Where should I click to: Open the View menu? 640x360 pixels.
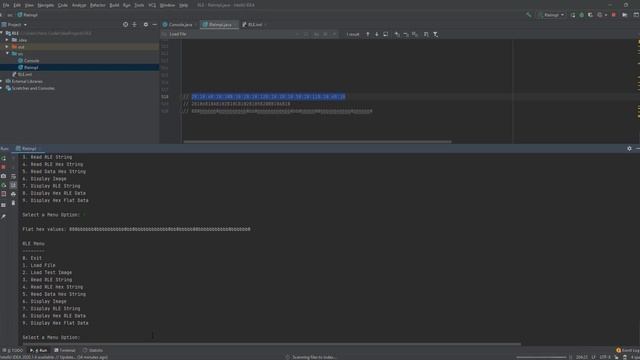(29, 5)
